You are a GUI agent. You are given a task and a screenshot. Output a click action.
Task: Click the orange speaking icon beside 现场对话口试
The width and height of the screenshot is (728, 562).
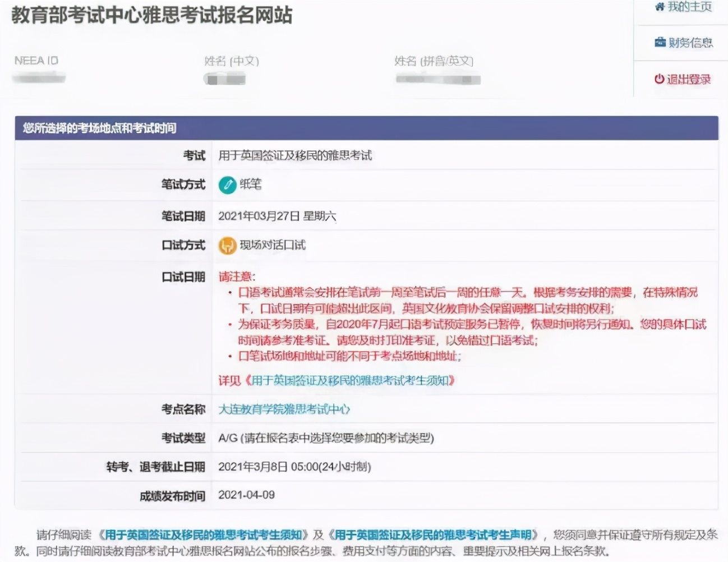click(227, 245)
